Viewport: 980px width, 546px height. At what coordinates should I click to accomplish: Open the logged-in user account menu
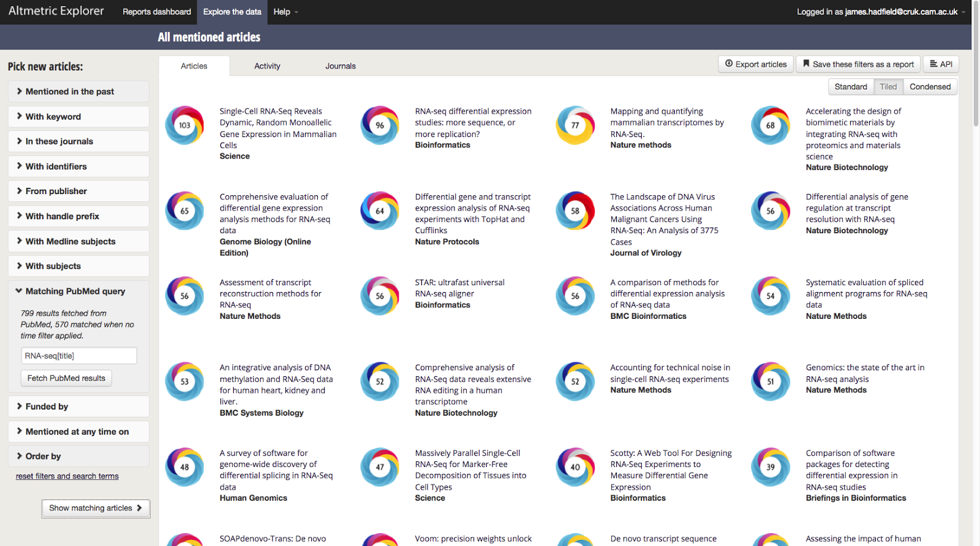tap(881, 12)
